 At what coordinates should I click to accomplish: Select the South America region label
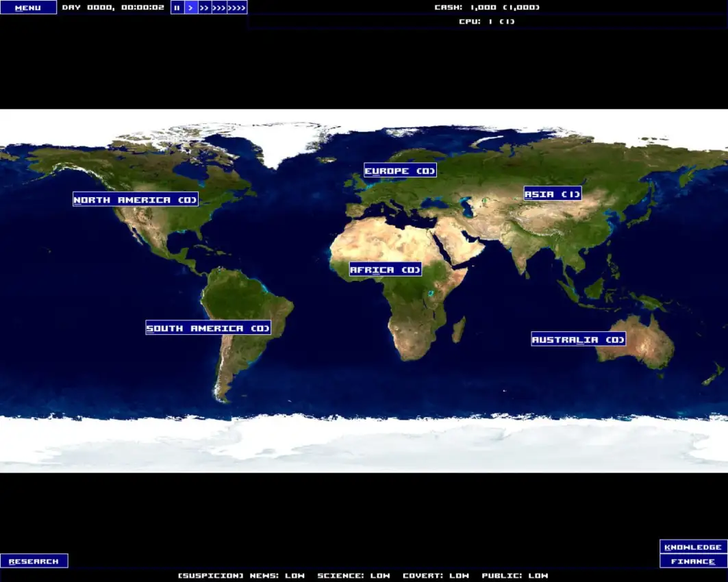tap(208, 328)
